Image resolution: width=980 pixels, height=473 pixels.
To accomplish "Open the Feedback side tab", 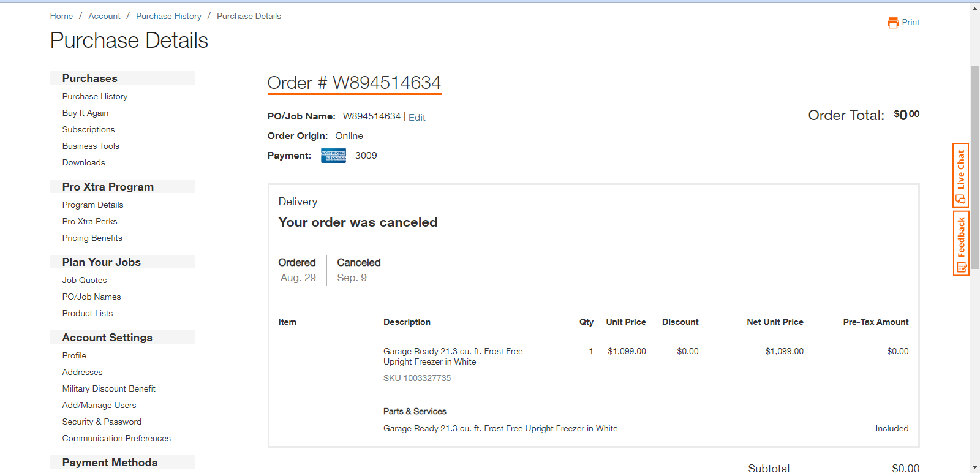I will 960,243.
